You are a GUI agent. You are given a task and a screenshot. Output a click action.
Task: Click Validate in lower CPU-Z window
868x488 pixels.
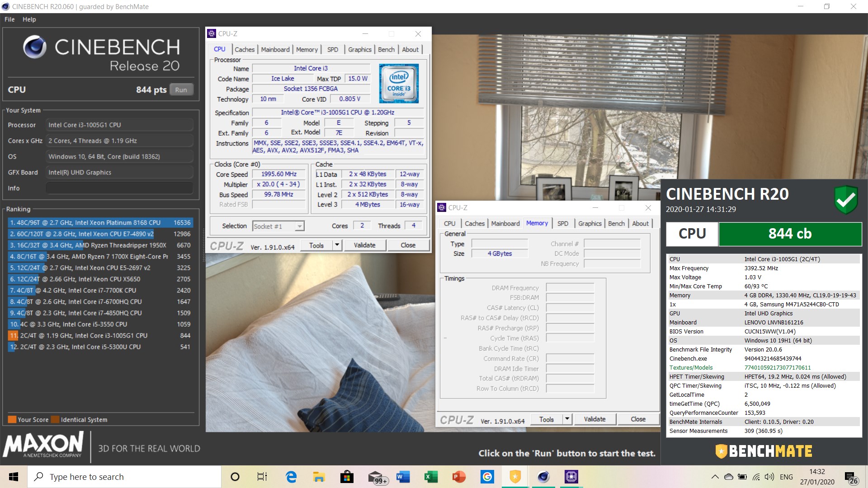click(595, 419)
